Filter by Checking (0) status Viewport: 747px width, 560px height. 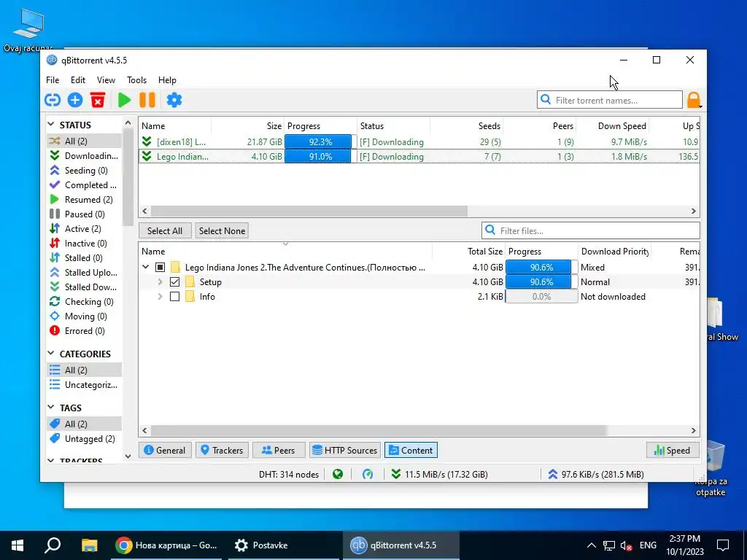coord(85,302)
